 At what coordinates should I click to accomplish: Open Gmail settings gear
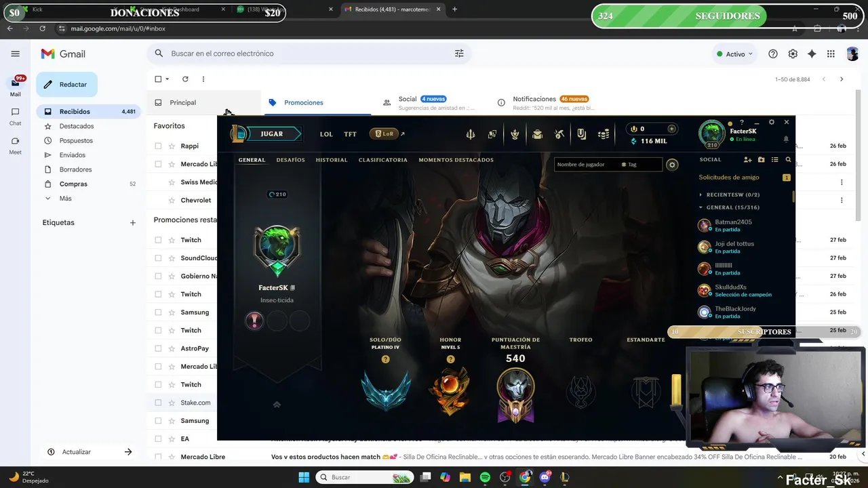pos(793,54)
